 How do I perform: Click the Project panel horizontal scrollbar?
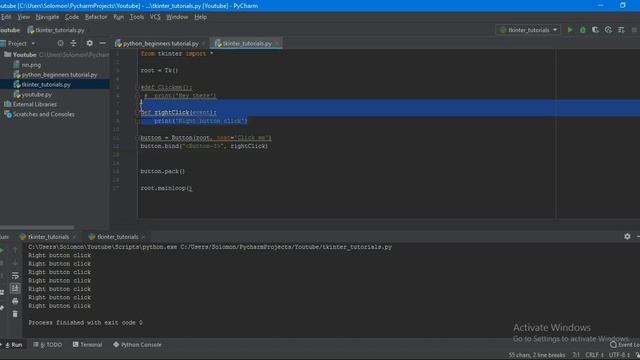coord(37,227)
